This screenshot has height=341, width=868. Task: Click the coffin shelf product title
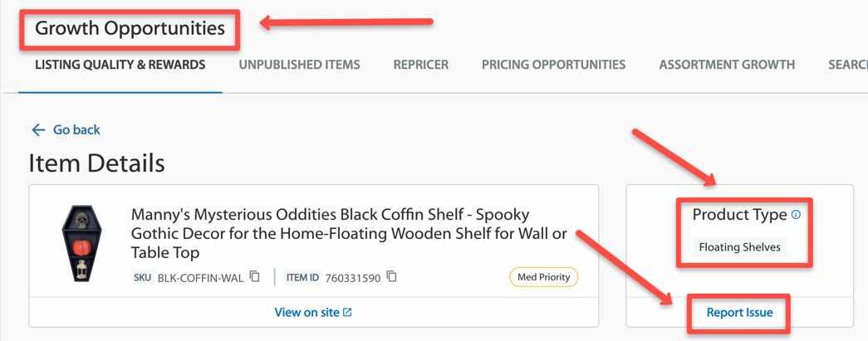pyautogui.click(x=349, y=233)
